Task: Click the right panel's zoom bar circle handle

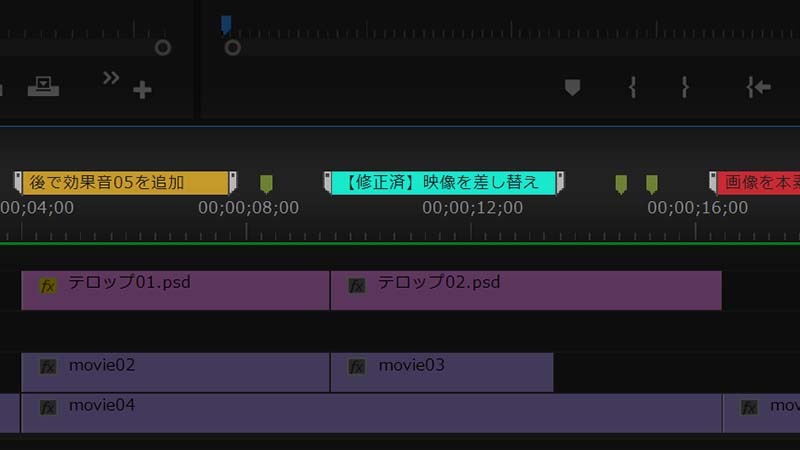Action: 232,47
